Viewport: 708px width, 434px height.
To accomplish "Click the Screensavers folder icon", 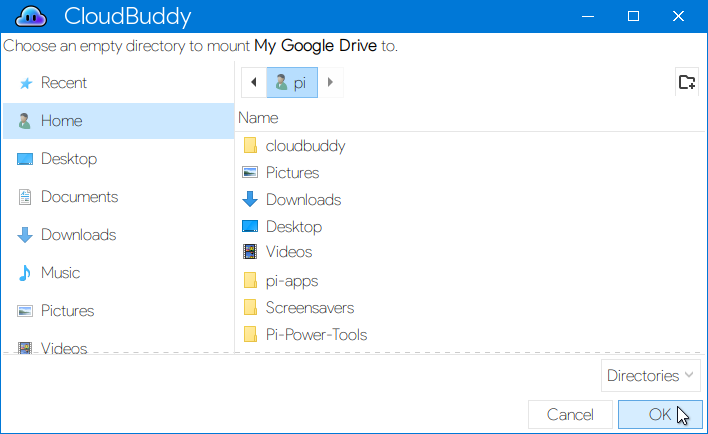I will point(250,307).
